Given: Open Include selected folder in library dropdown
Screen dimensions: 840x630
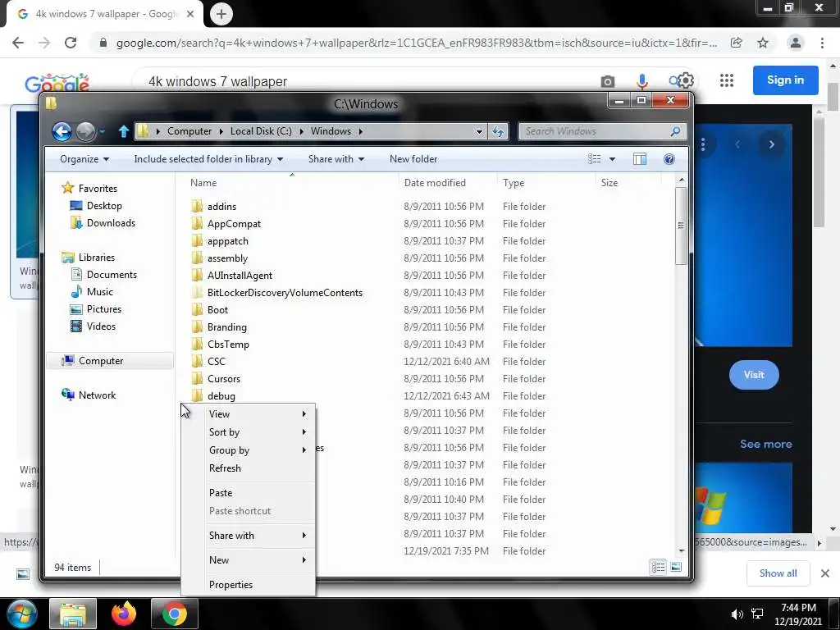Looking at the screenshot, I should coord(208,159).
